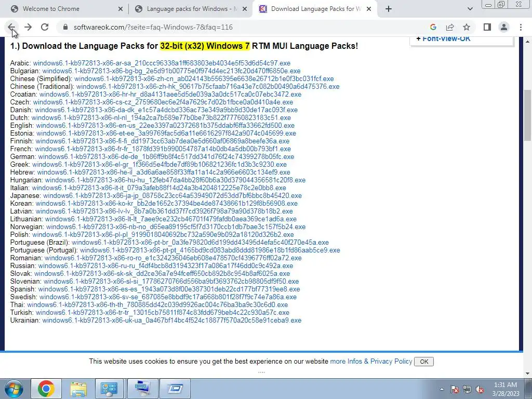Expand the tab search chevron
Viewport: 532px width, 399px height.
[470, 9]
